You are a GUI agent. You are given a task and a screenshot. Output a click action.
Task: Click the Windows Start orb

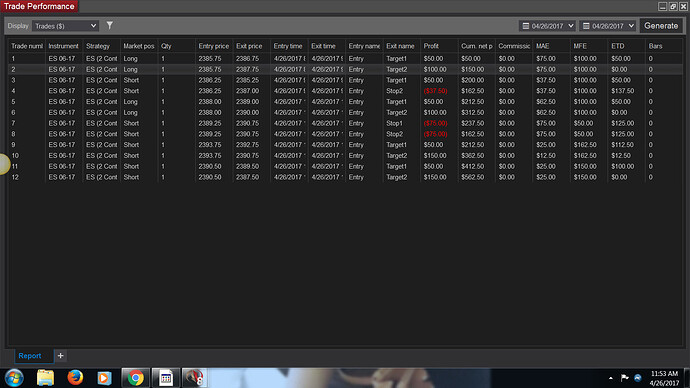[x=14, y=378]
